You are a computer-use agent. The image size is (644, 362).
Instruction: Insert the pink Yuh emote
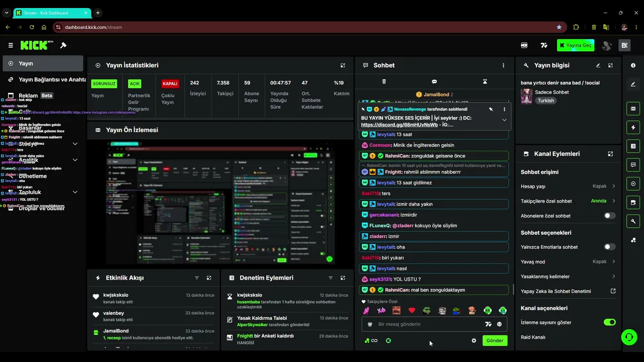point(381,310)
